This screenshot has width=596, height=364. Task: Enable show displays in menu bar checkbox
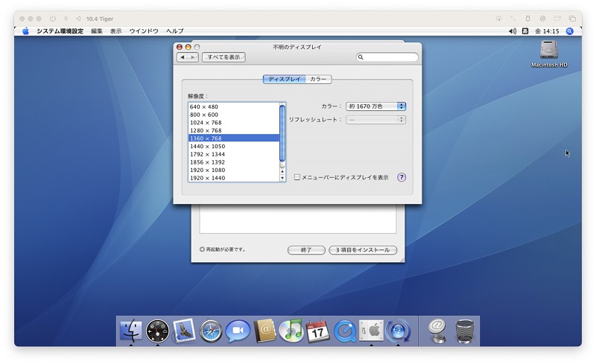[x=297, y=177]
